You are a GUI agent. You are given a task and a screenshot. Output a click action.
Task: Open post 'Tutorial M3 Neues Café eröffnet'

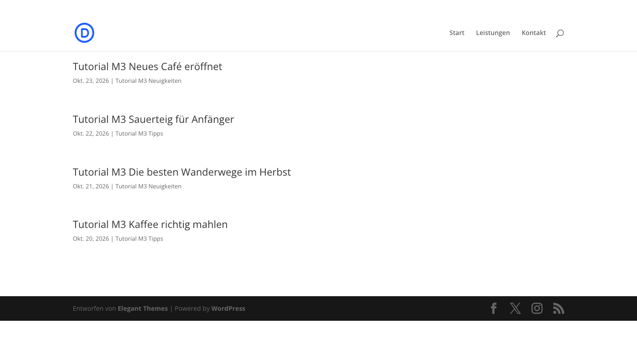(147, 66)
